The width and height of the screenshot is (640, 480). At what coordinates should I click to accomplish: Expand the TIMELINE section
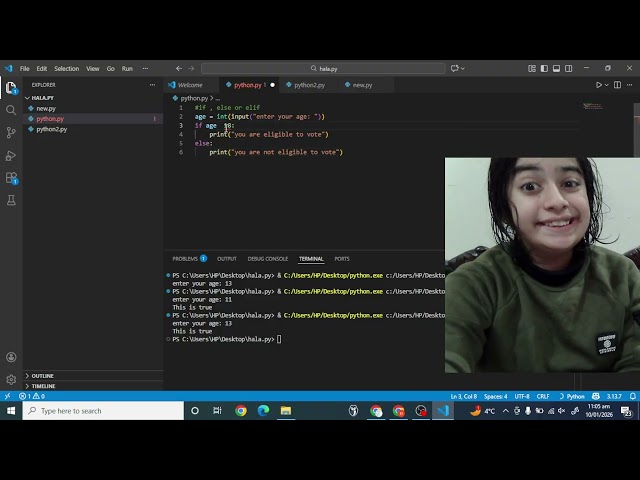click(93, 386)
